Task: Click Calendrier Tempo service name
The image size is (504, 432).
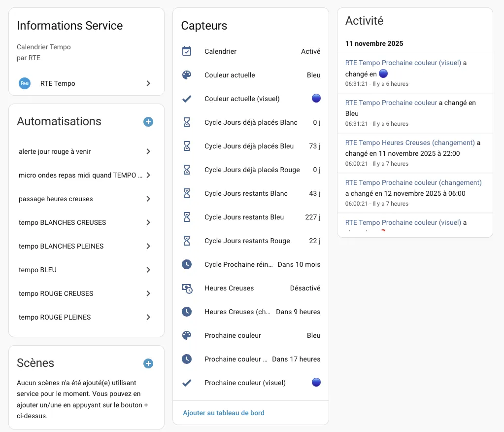Action: pyautogui.click(x=44, y=47)
